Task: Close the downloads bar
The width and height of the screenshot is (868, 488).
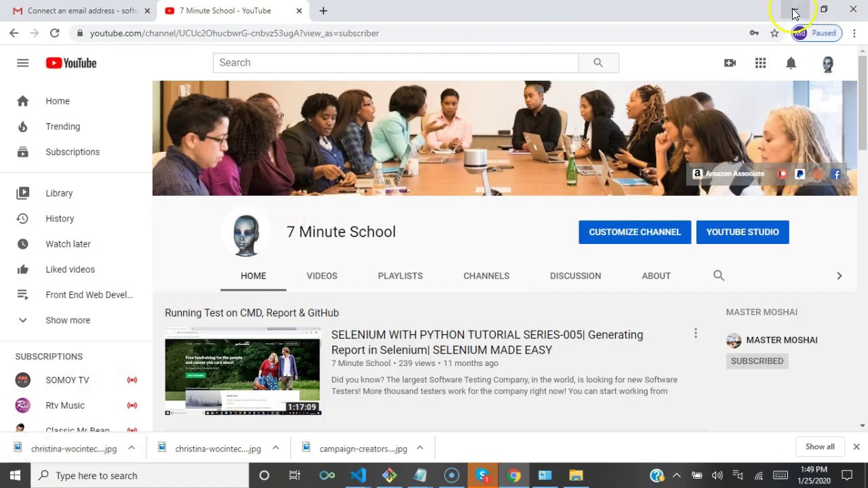Action: [856, 447]
